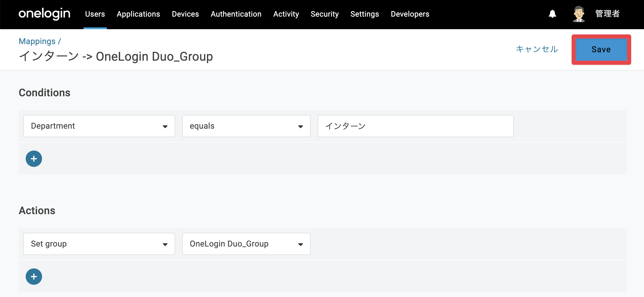Expand the Set group action dropdown

pos(99,244)
